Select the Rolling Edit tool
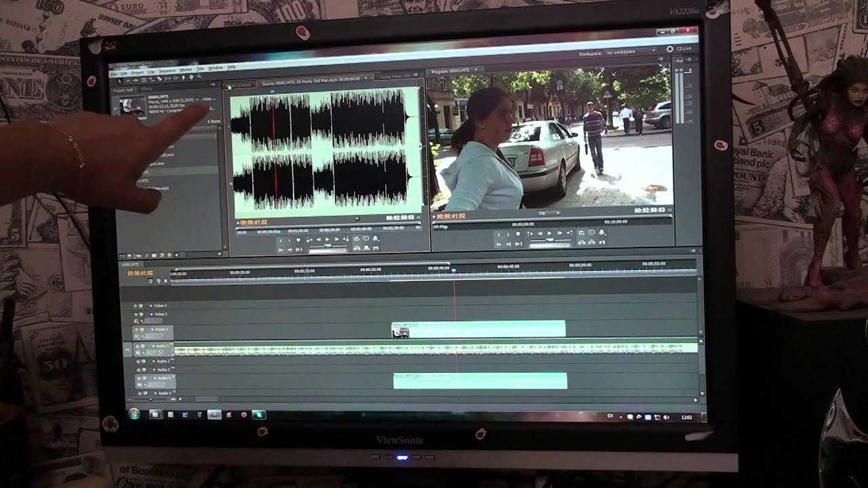 point(143,79)
